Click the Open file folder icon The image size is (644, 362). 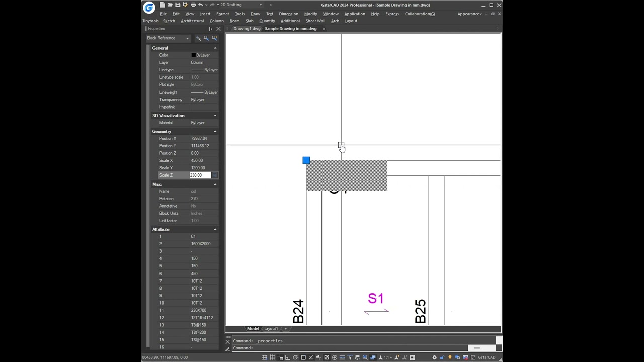[170, 5]
